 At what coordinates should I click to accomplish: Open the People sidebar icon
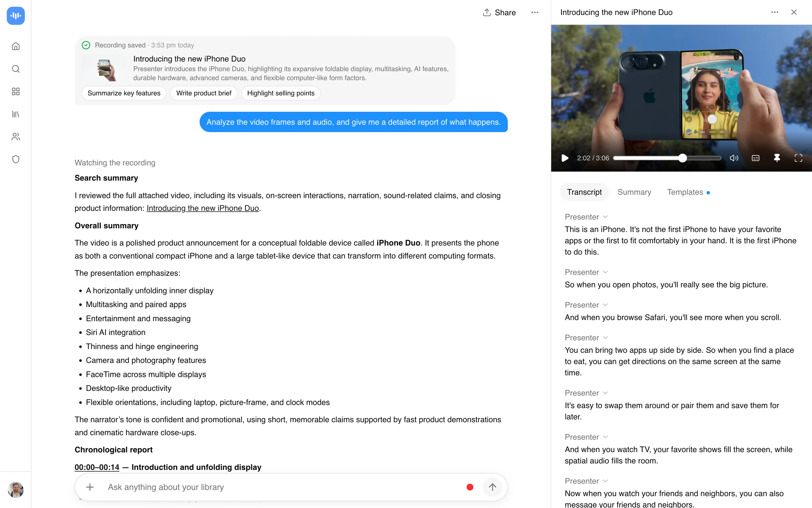pos(16,137)
